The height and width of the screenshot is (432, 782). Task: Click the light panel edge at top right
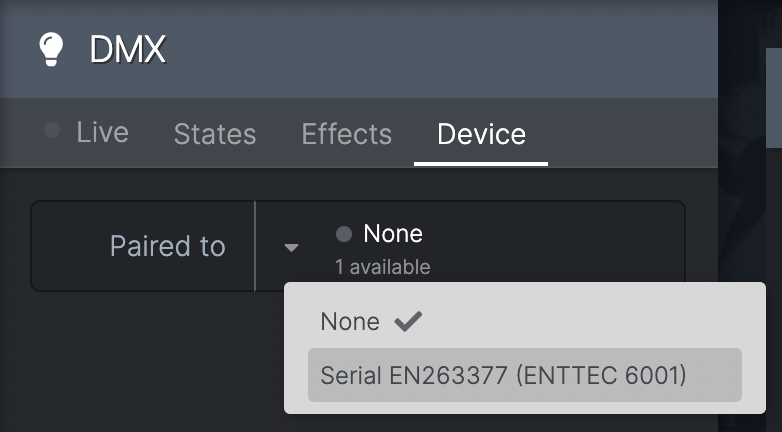pyautogui.click(x=774, y=97)
